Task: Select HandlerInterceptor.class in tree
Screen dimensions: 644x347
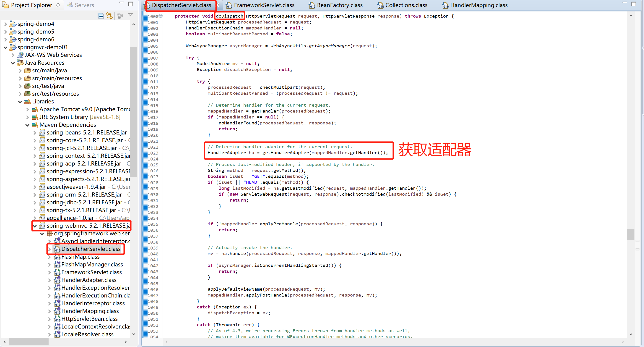Action: click(x=93, y=303)
